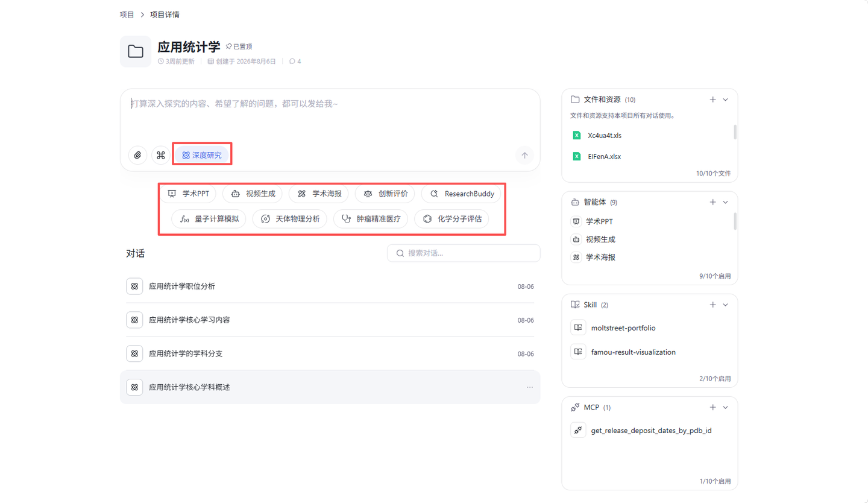Select the 创新评价 agent chip

point(385,194)
